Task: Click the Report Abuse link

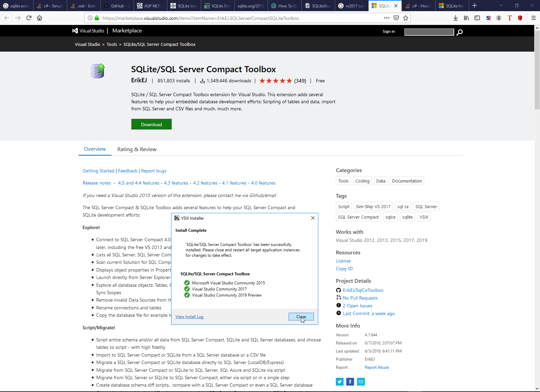Action: click(377, 367)
